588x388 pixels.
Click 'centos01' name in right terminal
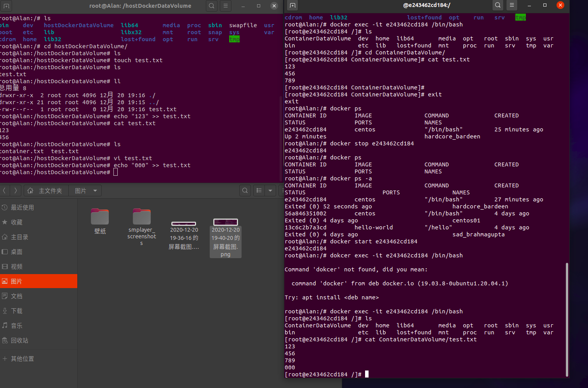pos(466,220)
